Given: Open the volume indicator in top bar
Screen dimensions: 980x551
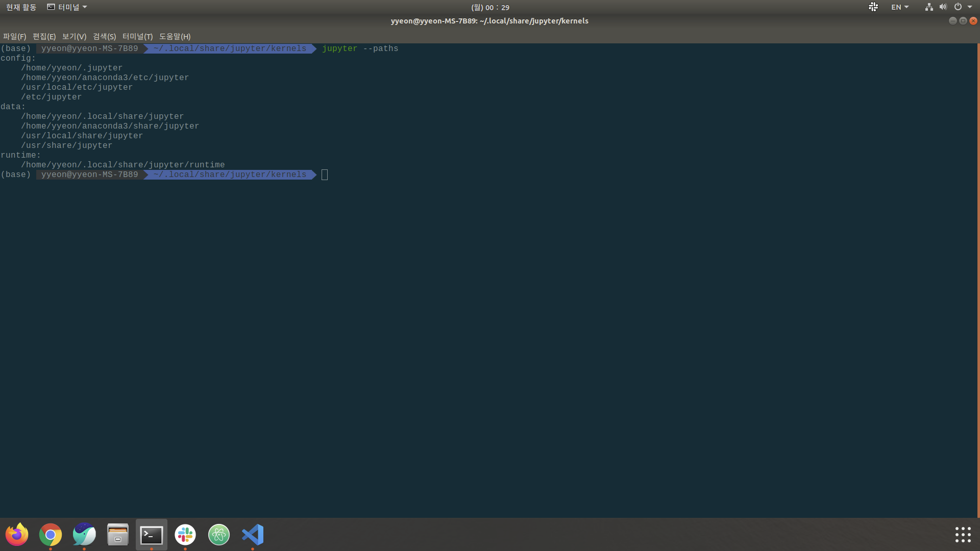Looking at the screenshot, I should (x=943, y=7).
